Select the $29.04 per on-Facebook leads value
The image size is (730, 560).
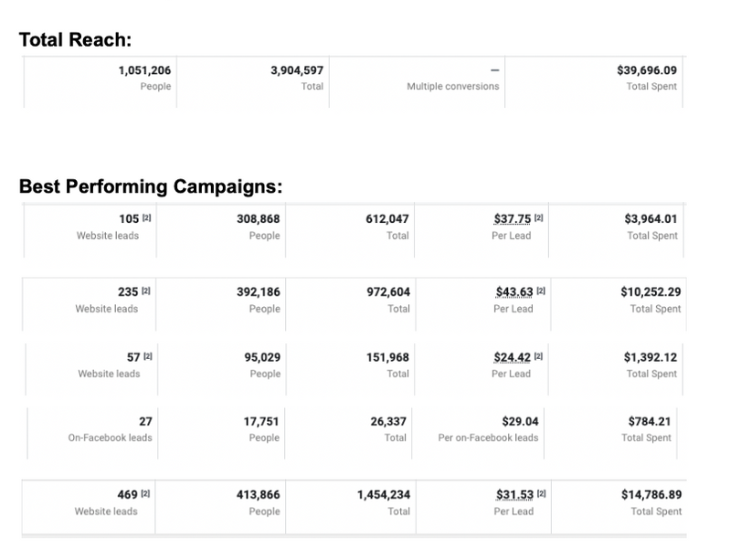520,421
